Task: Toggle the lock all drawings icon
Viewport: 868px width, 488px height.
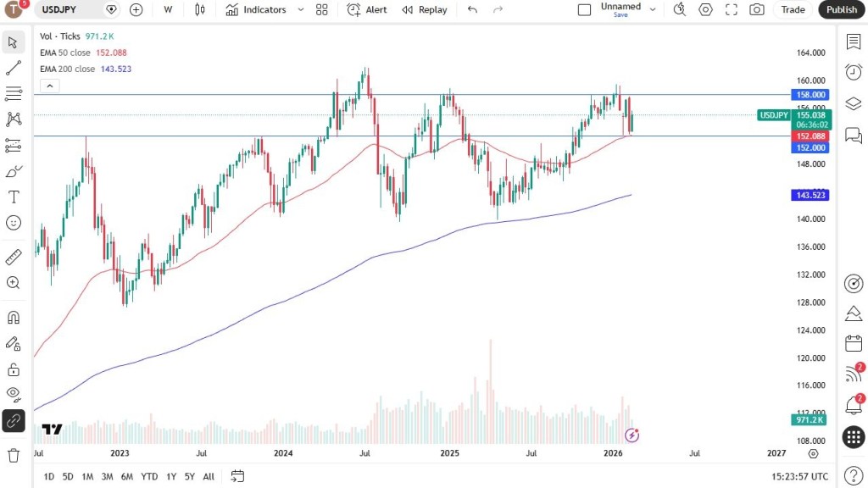Action: (14, 369)
